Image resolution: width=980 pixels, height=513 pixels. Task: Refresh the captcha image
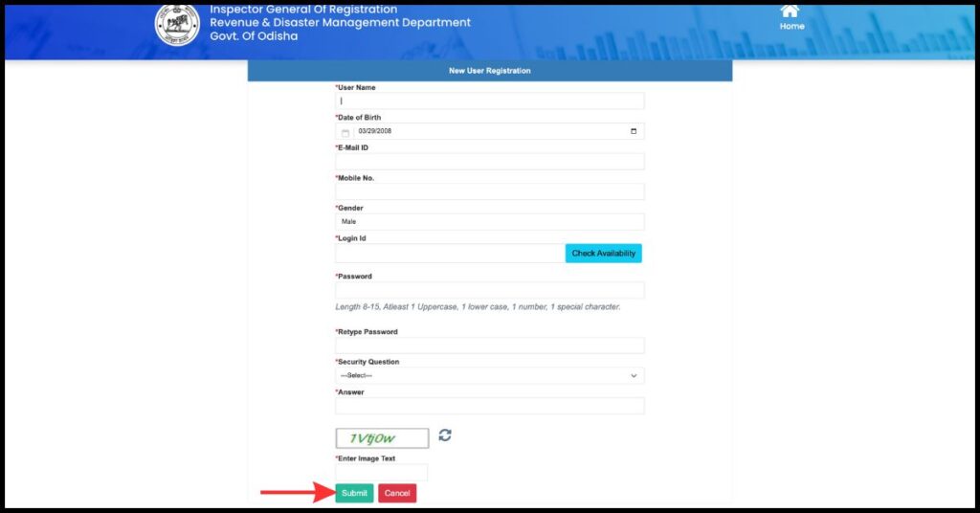click(445, 435)
